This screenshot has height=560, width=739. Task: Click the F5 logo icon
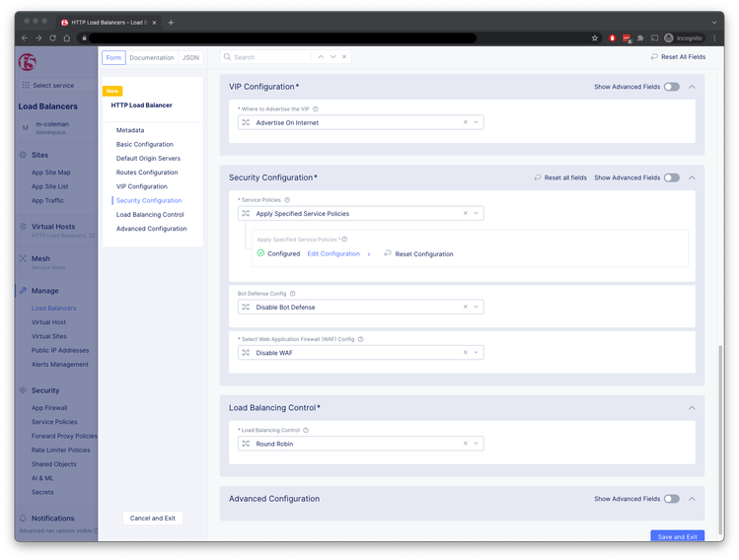[28, 61]
